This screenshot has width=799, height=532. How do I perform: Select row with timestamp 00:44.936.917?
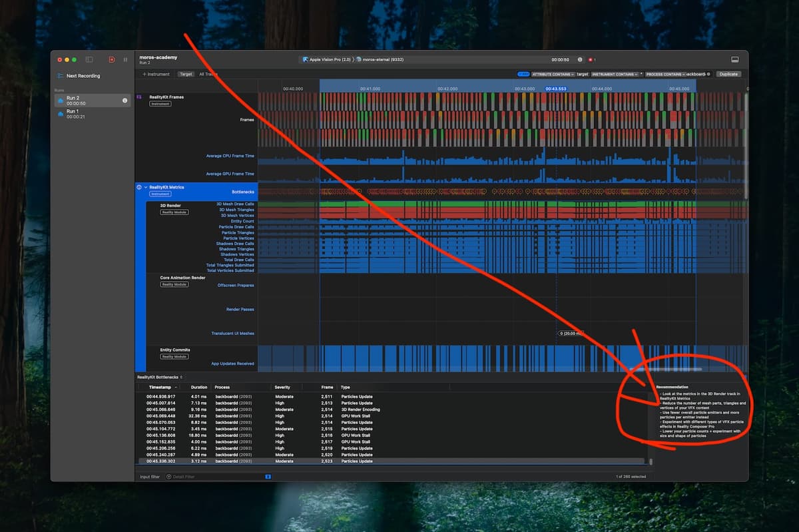(392, 397)
